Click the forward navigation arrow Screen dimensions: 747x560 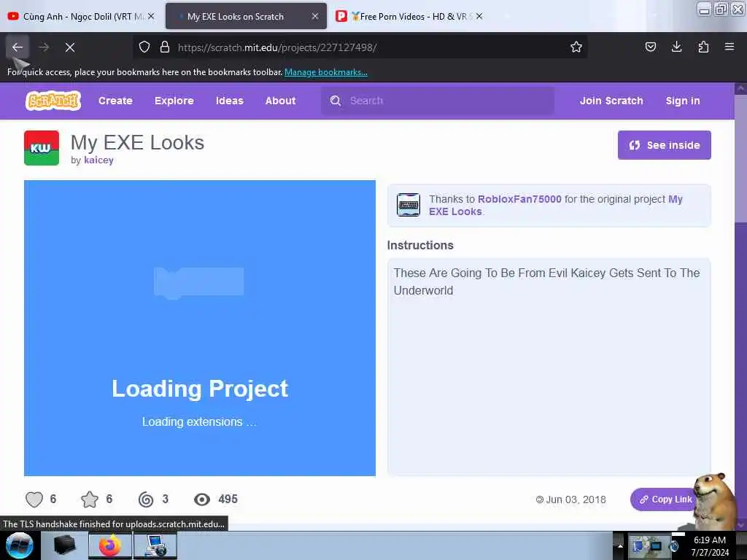44,47
